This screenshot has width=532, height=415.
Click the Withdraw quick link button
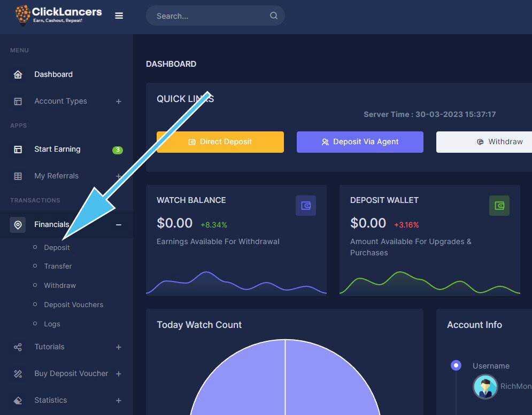point(484,142)
